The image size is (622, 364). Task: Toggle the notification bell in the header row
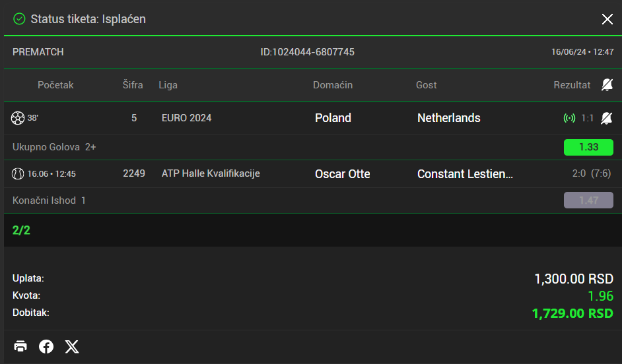[x=607, y=84]
